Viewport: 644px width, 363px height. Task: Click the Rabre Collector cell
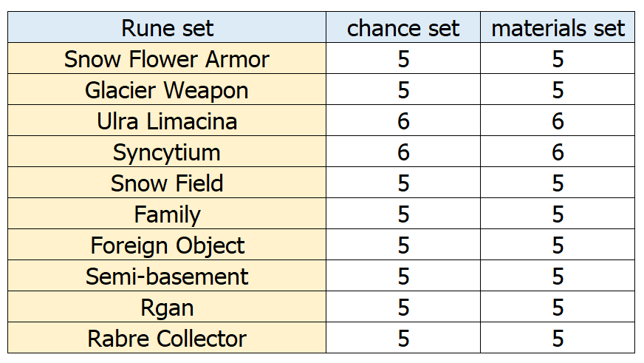(167, 338)
